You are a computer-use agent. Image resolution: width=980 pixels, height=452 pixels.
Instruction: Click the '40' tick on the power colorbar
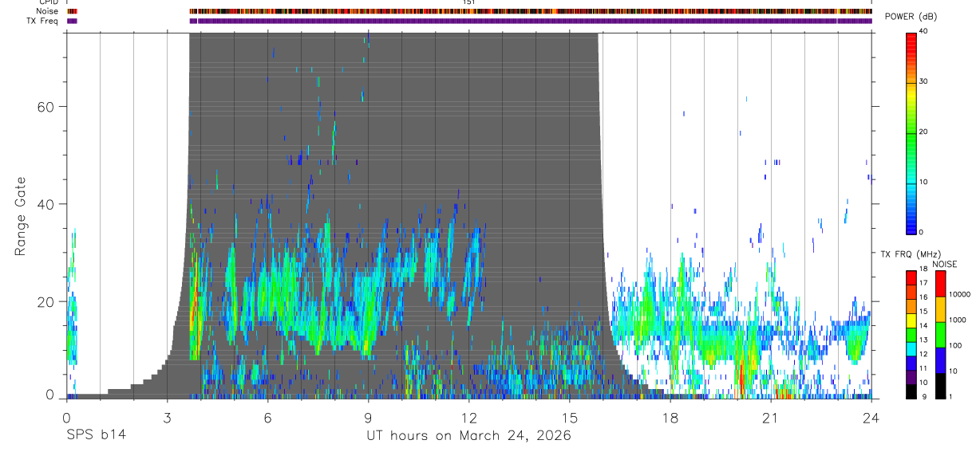(x=923, y=31)
